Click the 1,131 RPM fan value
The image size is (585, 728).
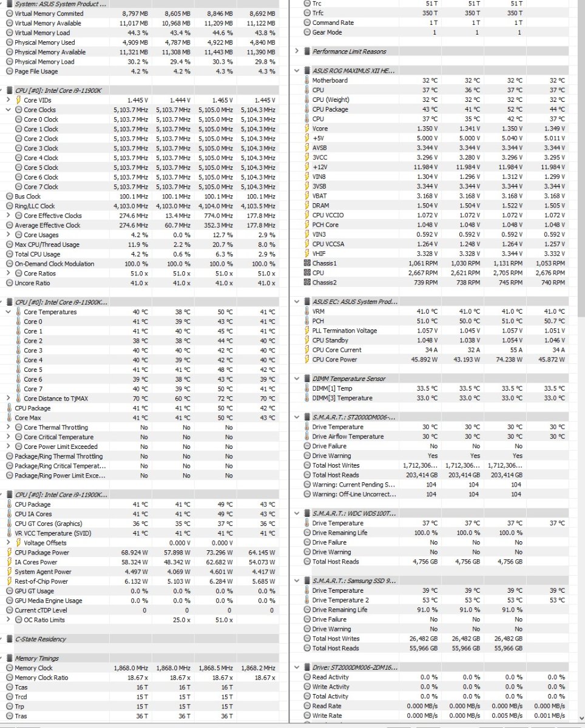tap(508, 263)
